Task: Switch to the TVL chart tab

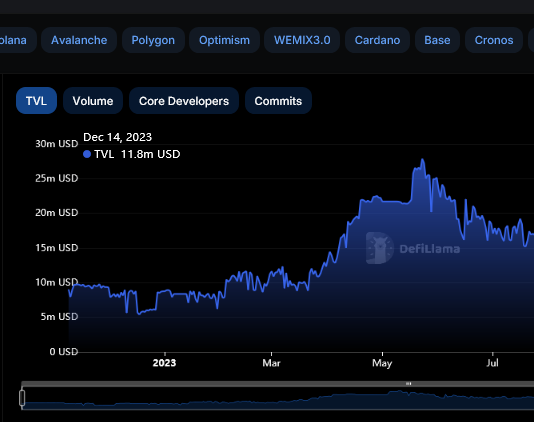Action: (x=36, y=101)
